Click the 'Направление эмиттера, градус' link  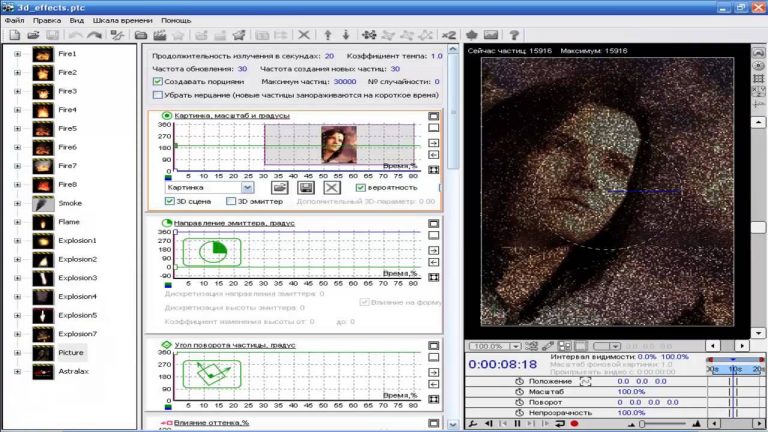[234, 222]
